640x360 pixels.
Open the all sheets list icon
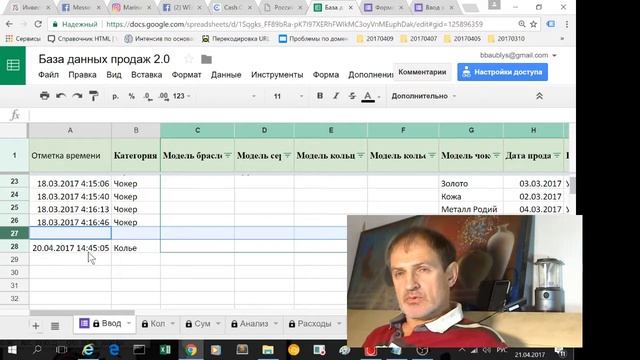(x=55, y=326)
